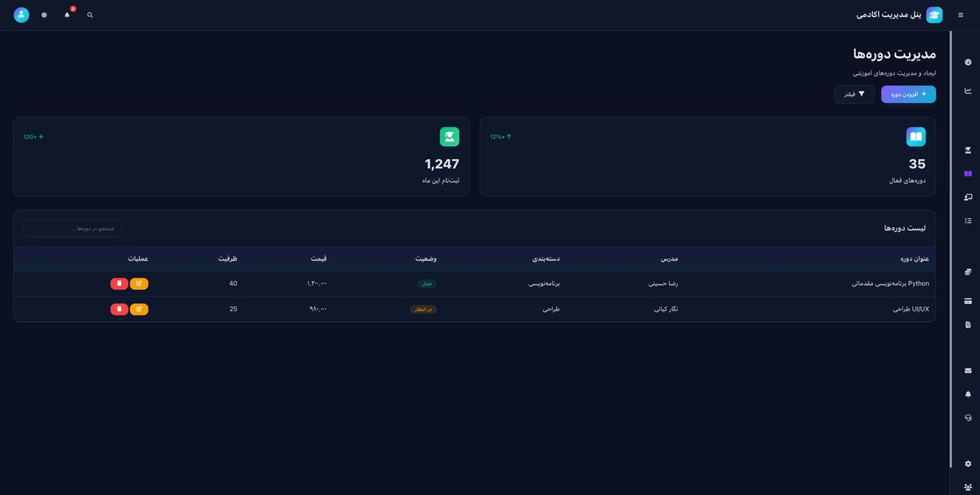
Task: Click the در انتظار status badge
Action: (x=423, y=310)
